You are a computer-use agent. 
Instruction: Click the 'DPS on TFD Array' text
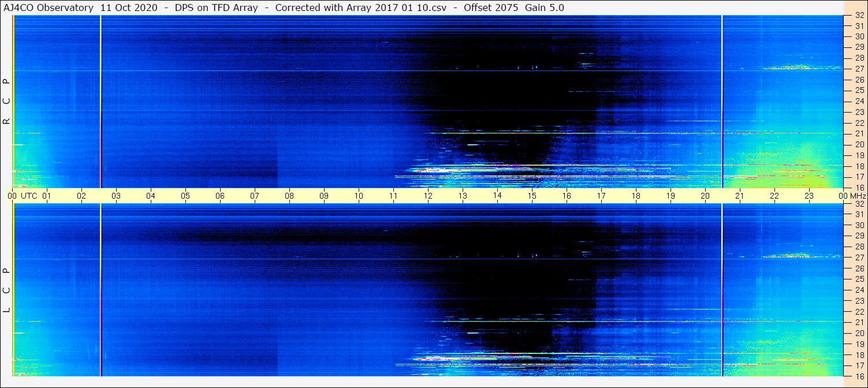216,8
